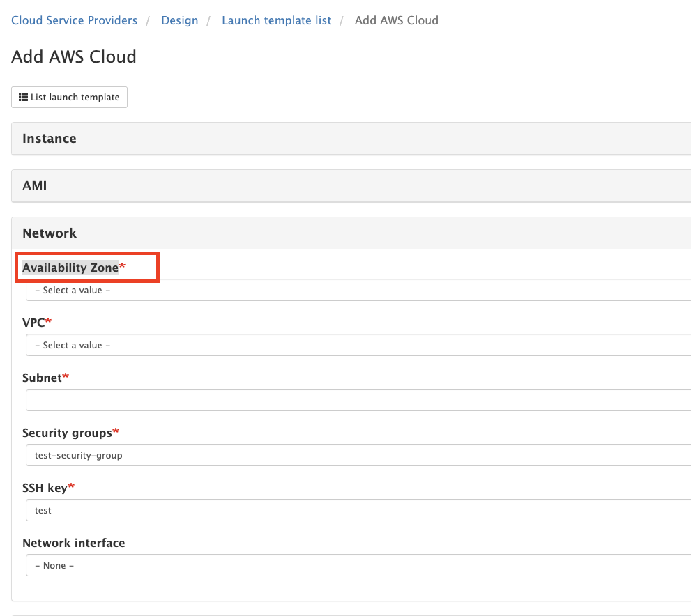Go to the Launch template list page
The image size is (691, 616).
pyautogui.click(x=276, y=20)
